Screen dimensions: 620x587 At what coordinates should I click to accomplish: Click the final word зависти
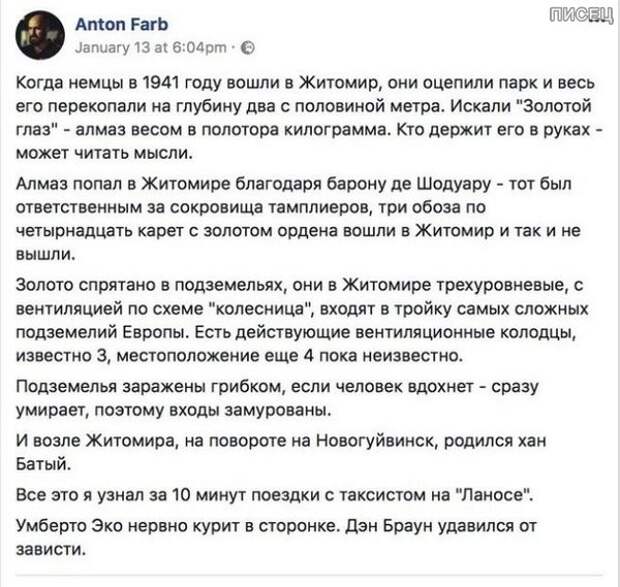coord(51,549)
